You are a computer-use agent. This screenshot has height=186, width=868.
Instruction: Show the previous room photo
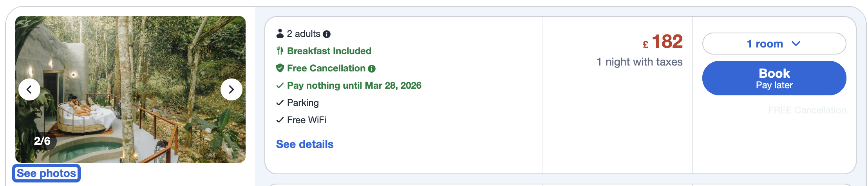[29, 89]
